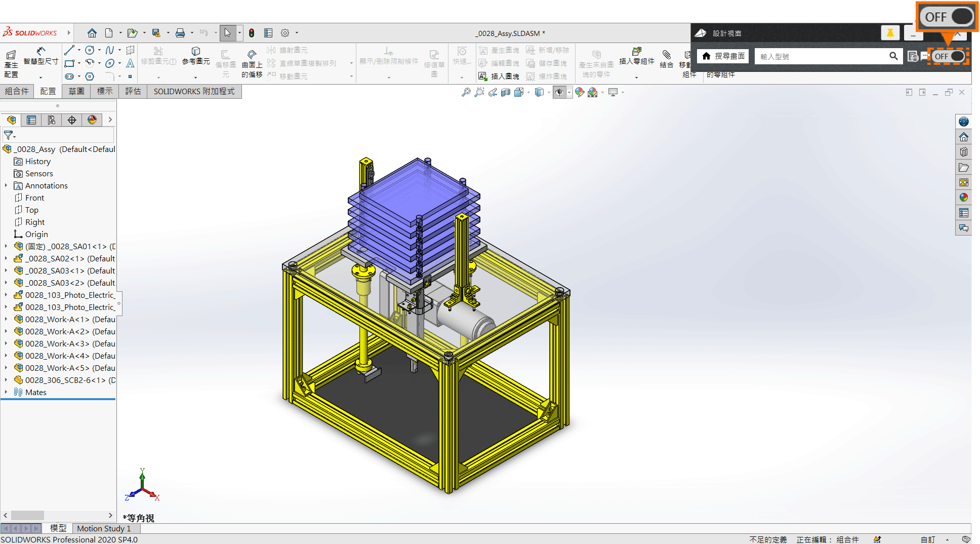Select the 修復草圖 (Repair Sketch) tool

click(x=434, y=61)
